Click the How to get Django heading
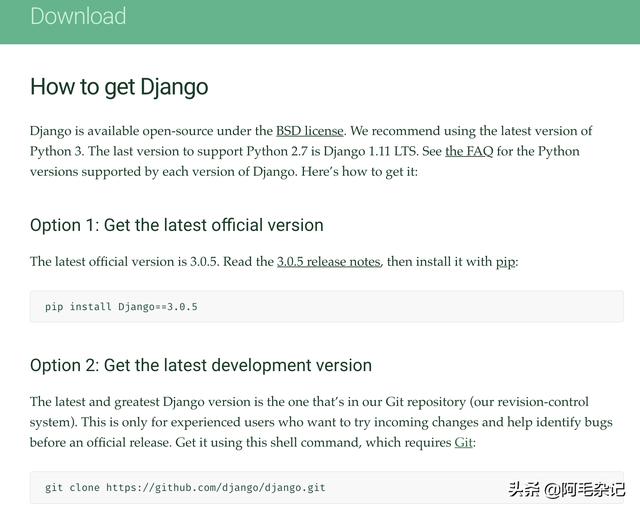The height and width of the screenshot is (512, 640). [119, 87]
